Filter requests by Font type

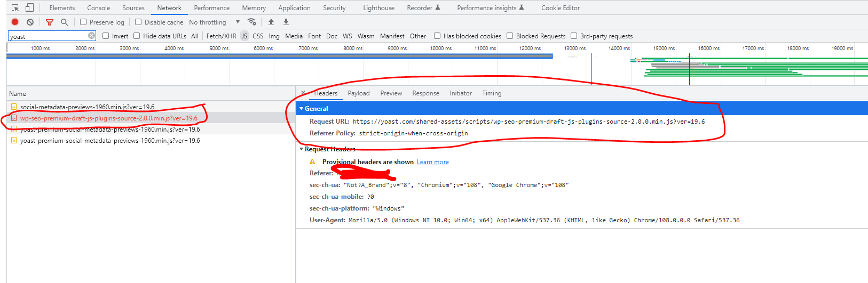click(x=314, y=36)
